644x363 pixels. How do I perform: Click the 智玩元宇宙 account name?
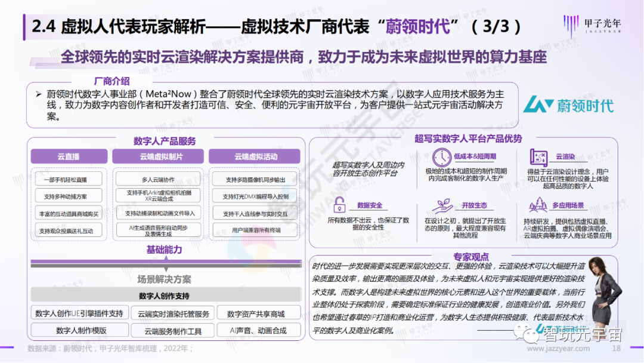583,335
